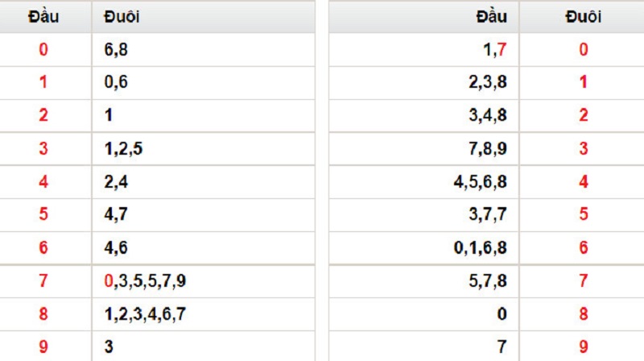The image size is (644, 361).
Task: Click the cell containing 4,5,6,8
Action: 480,182
